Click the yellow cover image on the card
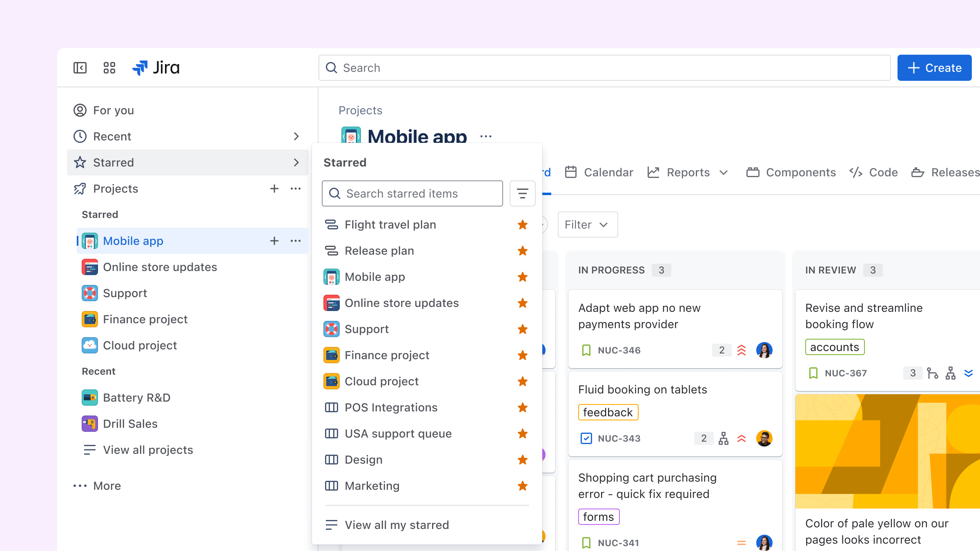 point(887,451)
